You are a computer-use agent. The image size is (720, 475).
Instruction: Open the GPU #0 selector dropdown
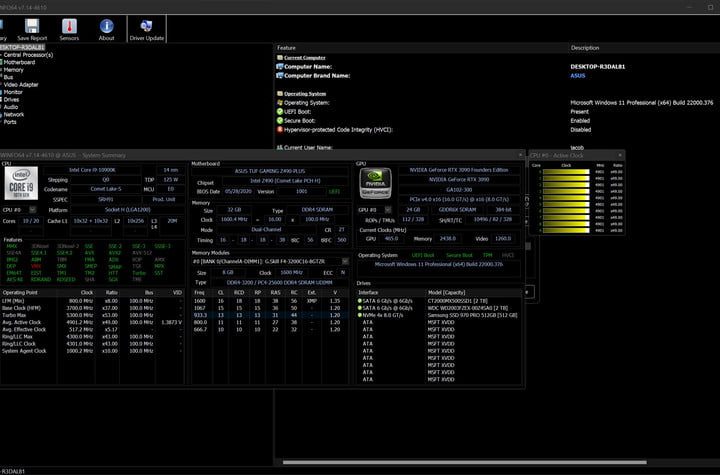pos(388,210)
